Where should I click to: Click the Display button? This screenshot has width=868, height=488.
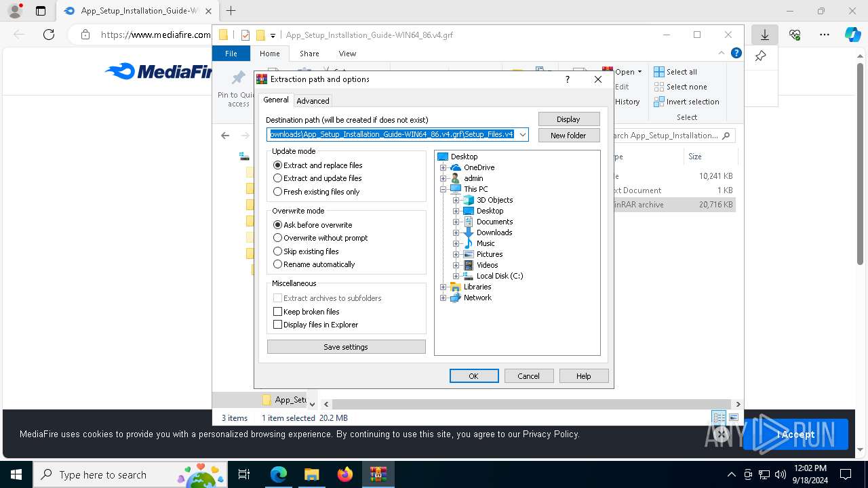click(x=568, y=119)
